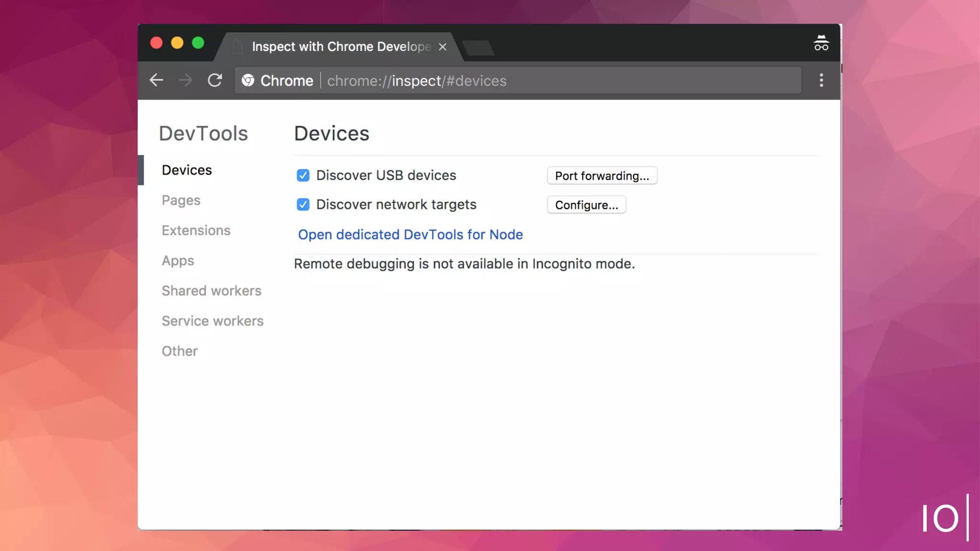Click the Port forwarding... button
The width and height of the screenshot is (980, 551).
pos(602,176)
